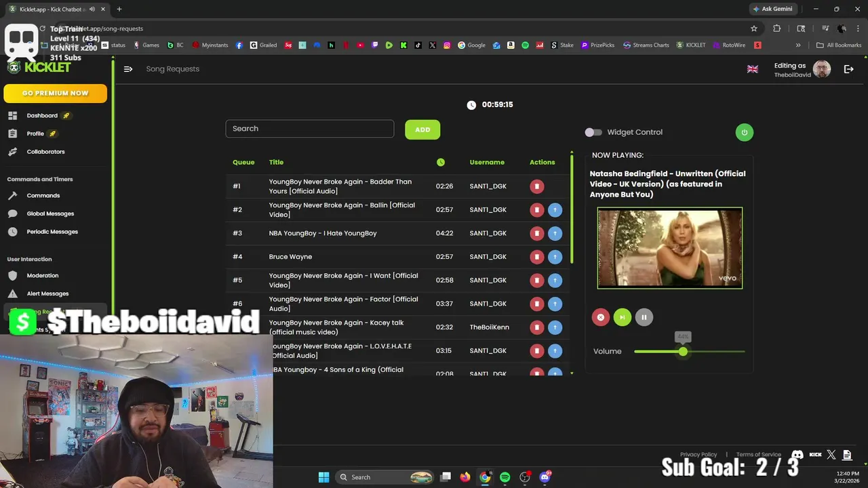Move Bruce Wayne up in queue
The height and width of the screenshot is (488, 868).
[x=555, y=257]
